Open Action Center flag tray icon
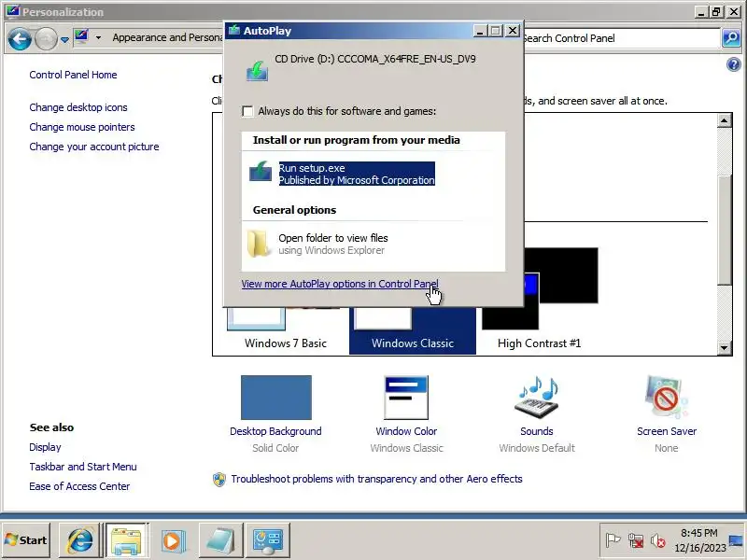 pos(613,540)
